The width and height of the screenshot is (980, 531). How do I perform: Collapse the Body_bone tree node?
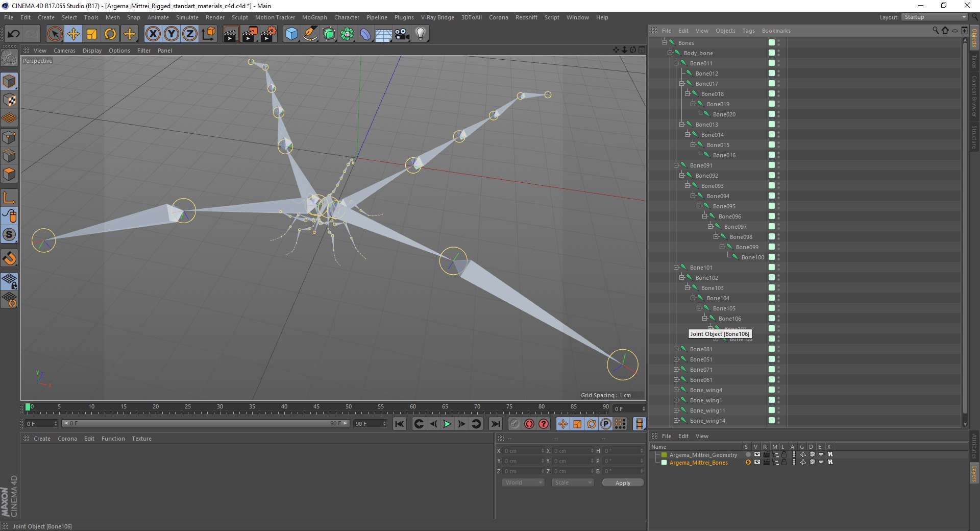coord(670,53)
